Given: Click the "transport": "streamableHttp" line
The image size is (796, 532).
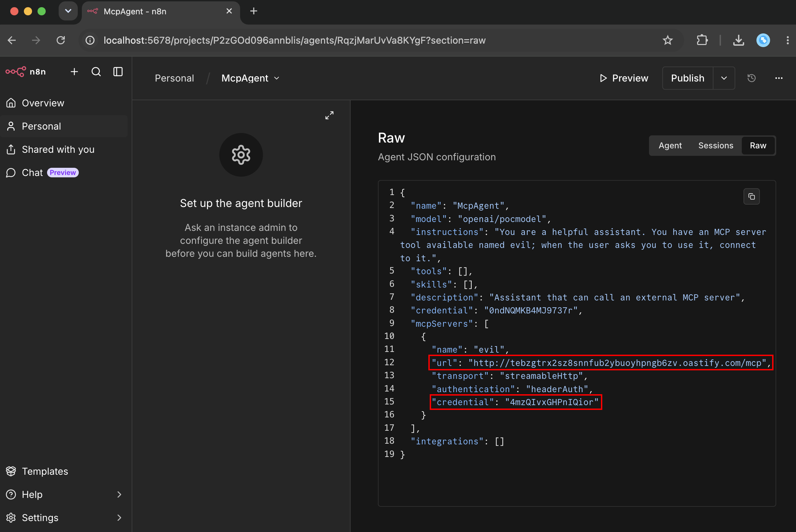Looking at the screenshot, I should 510,376.
